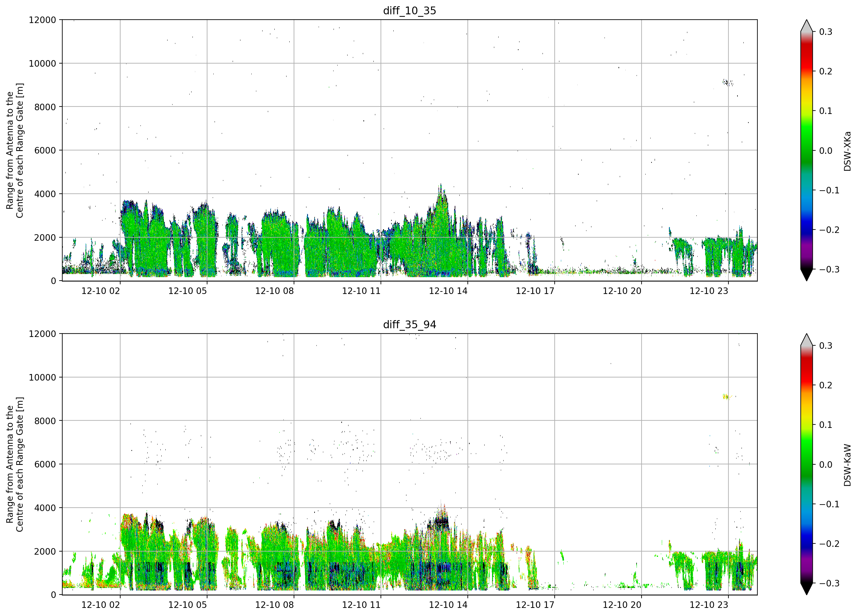Click the 0.1 tick on DSW-XKa colorbar
Screen dimensions: 858x616
pyautogui.click(x=826, y=111)
